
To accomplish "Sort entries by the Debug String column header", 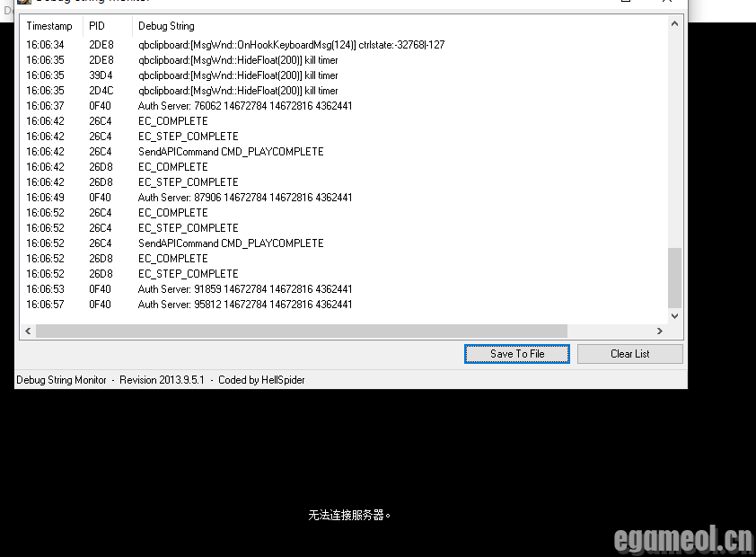I will [x=166, y=26].
